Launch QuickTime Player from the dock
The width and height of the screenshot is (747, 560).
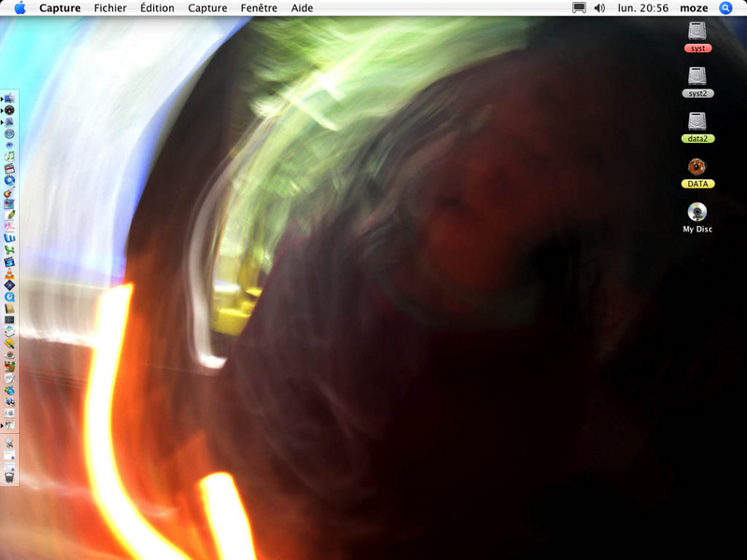click(x=9, y=297)
